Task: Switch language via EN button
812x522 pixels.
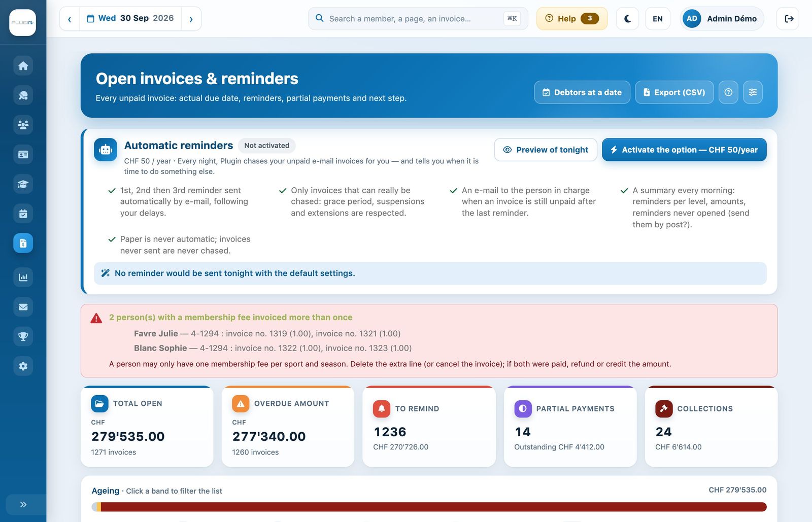Action: pos(658,19)
